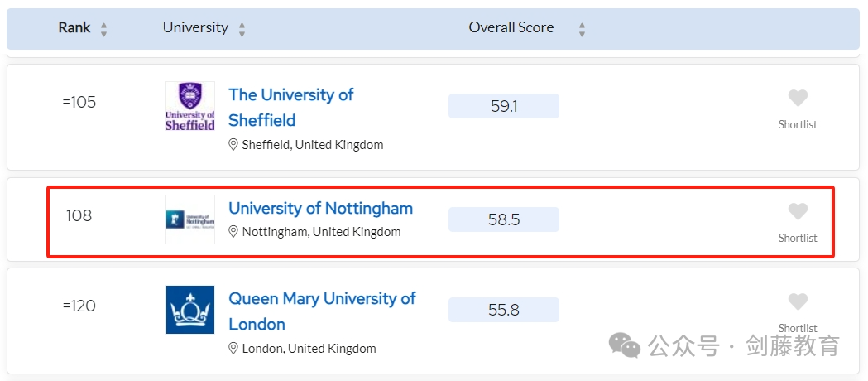868x381 pixels.
Task: Shortlist Queen Mary University heart icon
Action: click(798, 301)
